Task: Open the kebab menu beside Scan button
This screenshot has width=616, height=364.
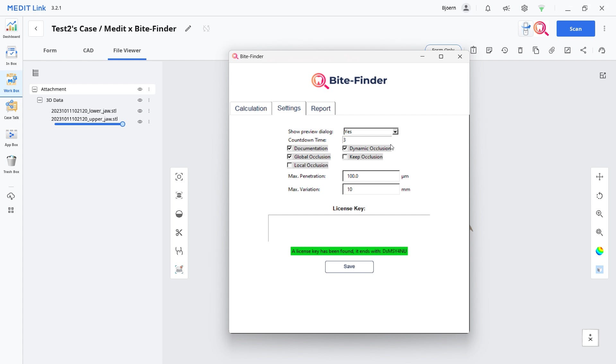Action: (604, 29)
